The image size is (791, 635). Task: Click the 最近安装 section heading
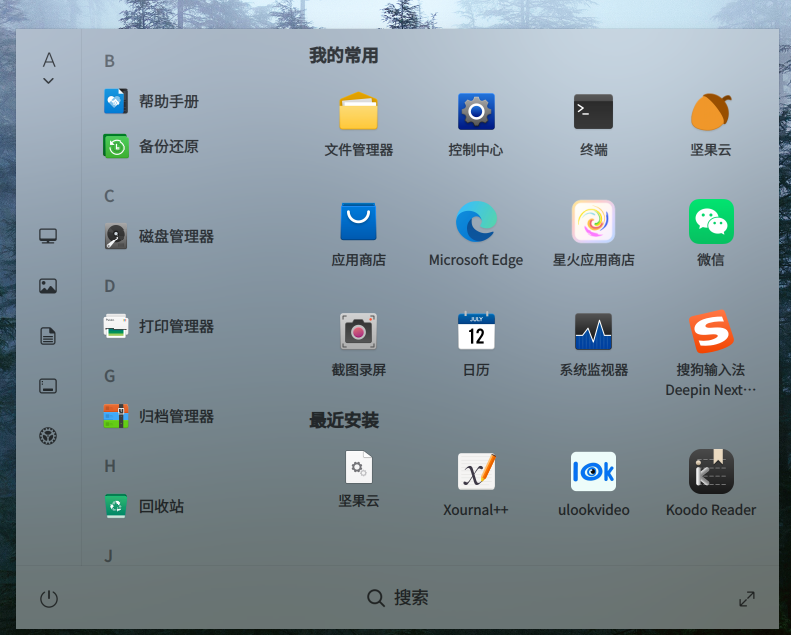pyautogui.click(x=344, y=420)
